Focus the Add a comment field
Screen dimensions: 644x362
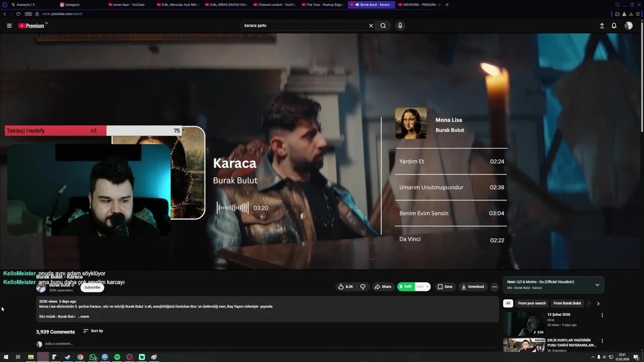(x=269, y=344)
